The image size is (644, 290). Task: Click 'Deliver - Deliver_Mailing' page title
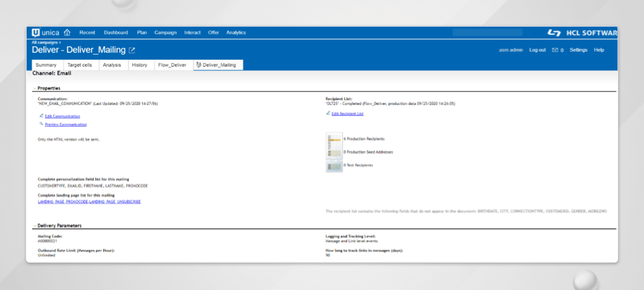click(78, 50)
